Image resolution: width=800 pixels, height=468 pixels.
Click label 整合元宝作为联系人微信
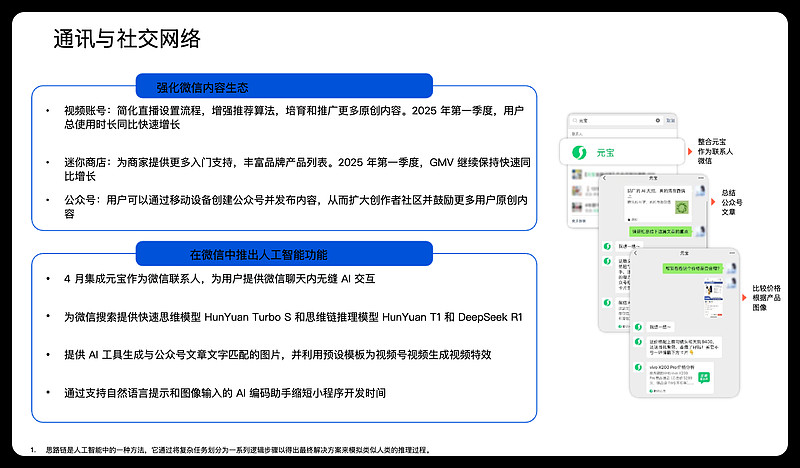(x=715, y=151)
